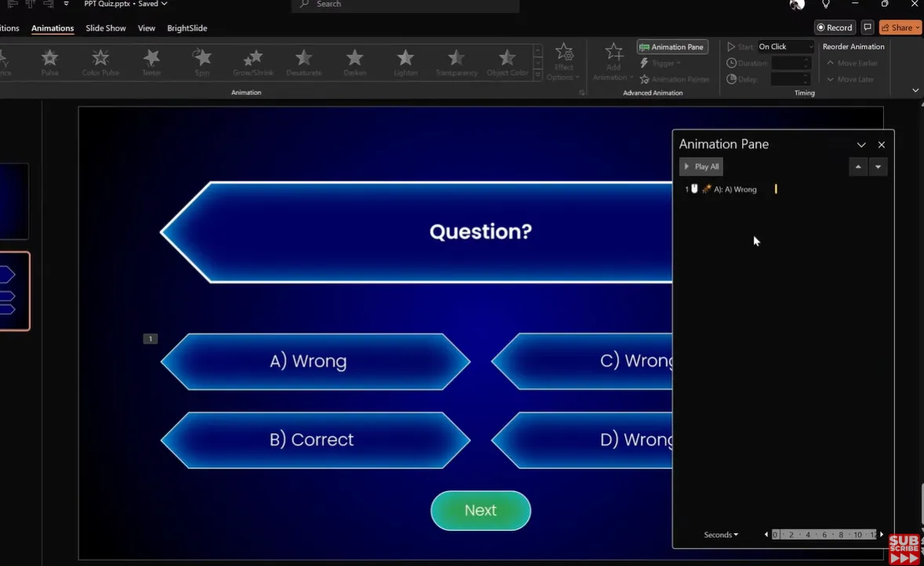Select the 'A) Wrong' animation entry
Image resolution: width=924 pixels, height=566 pixels.
734,189
